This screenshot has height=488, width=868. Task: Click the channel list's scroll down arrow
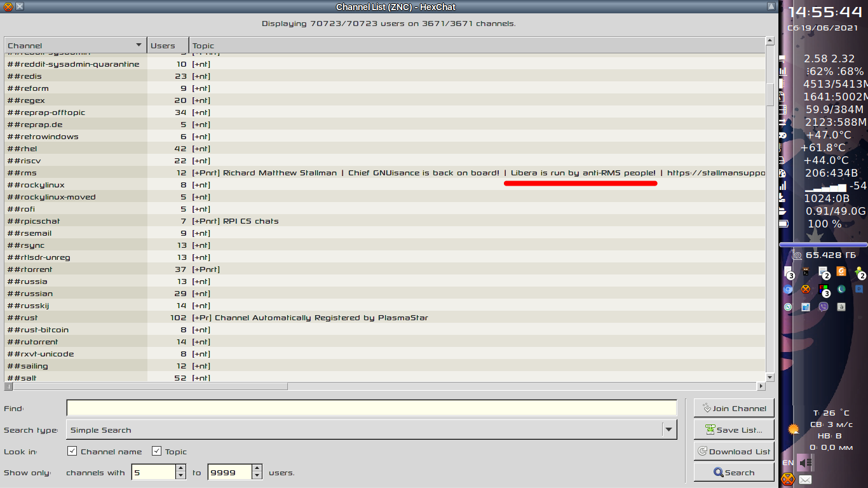[x=770, y=377]
